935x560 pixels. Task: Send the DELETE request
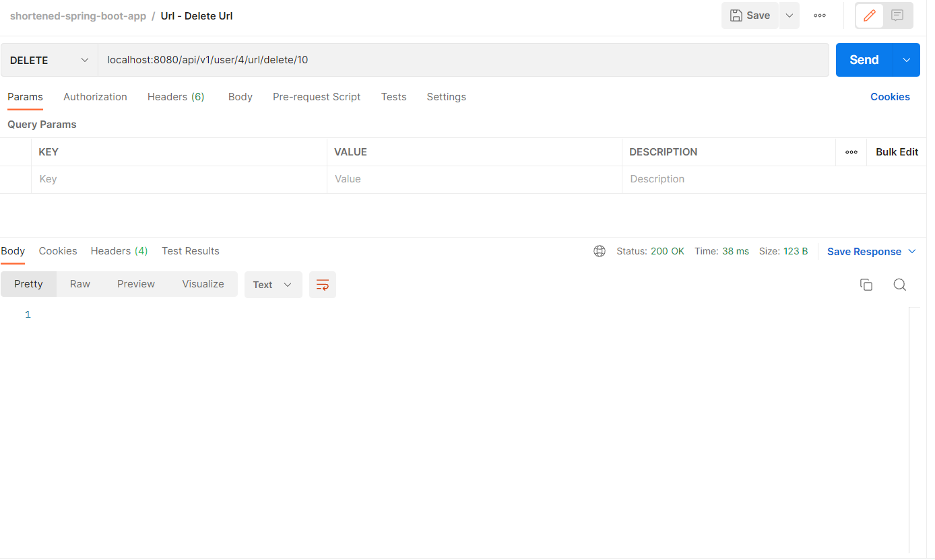(x=863, y=60)
